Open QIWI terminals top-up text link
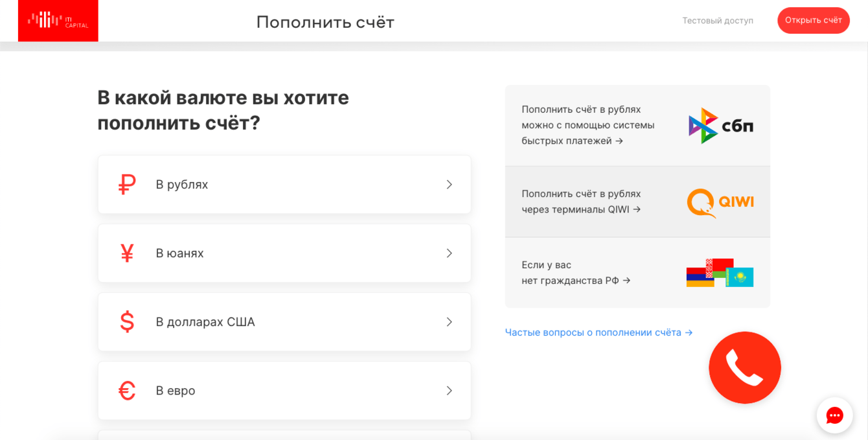 pos(581,202)
